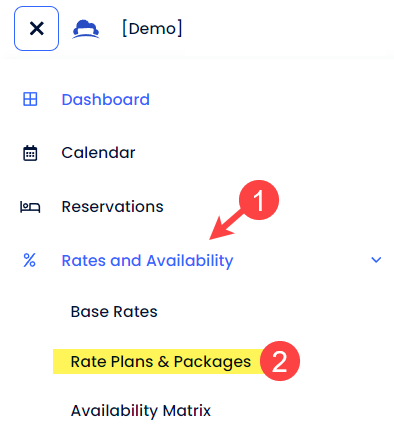Screen dimensions: 394x443
Task: Open Rate Plans & Packages
Action: pos(161,362)
